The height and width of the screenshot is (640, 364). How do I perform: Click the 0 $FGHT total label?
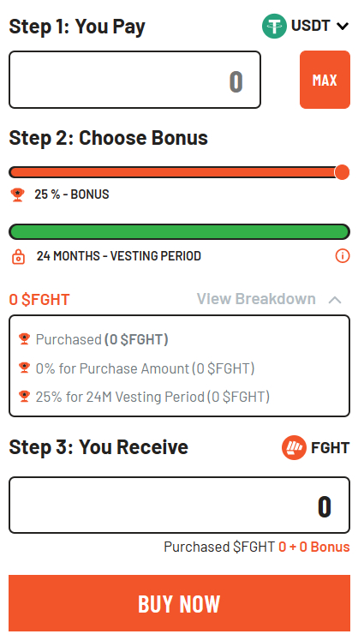(39, 300)
